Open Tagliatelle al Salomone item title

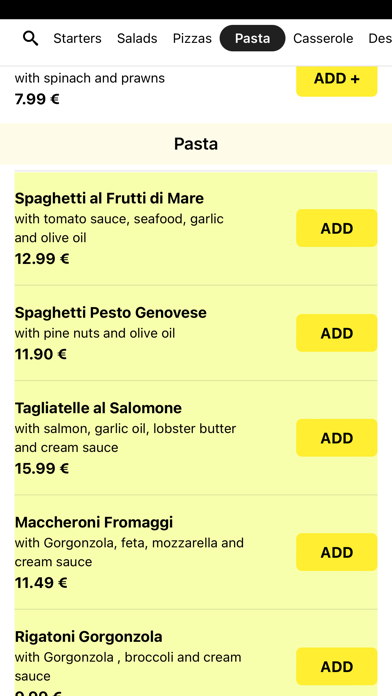pos(98,408)
